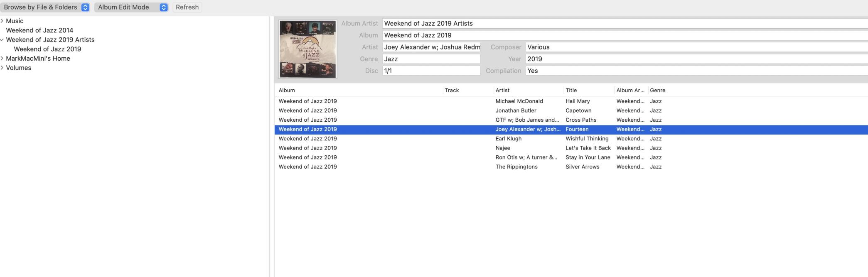Click the album cover artwork thumbnail

tap(307, 49)
